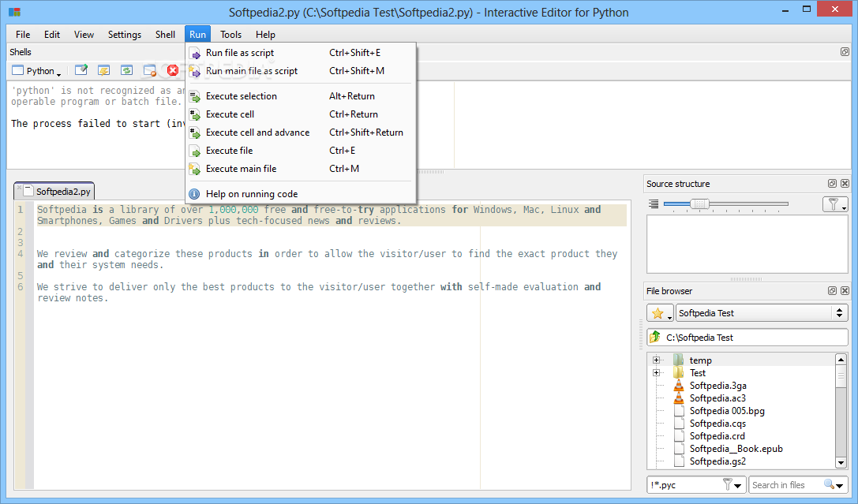
Task: Click the restart shell green arrows icon
Action: (126, 70)
